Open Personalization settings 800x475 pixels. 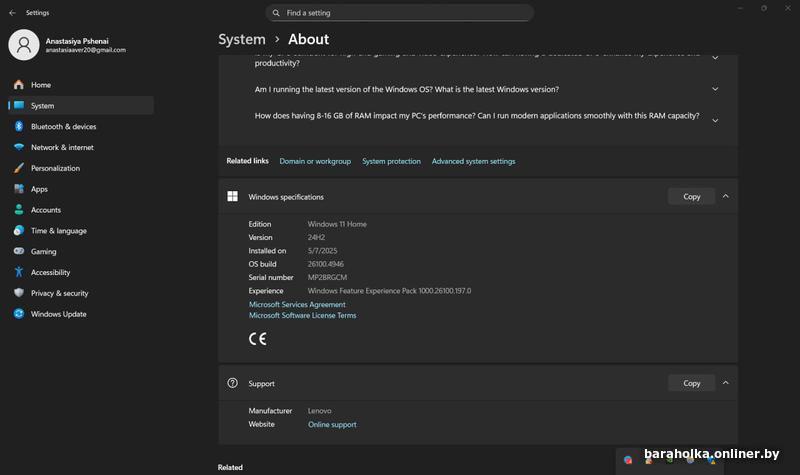81,168
